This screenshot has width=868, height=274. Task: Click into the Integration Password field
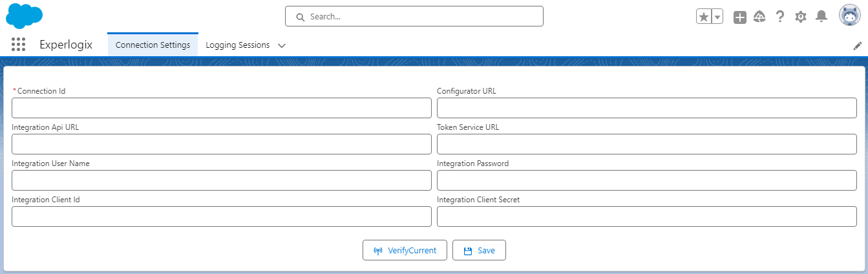coord(646,180)
